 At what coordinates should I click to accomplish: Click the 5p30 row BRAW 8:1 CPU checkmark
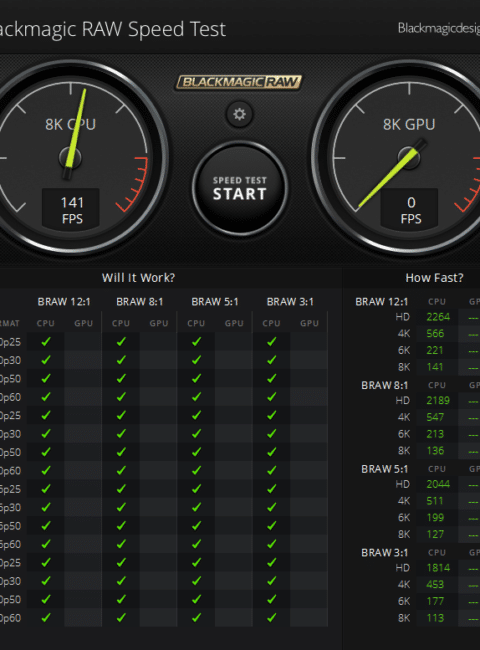(x=121, y=507)
